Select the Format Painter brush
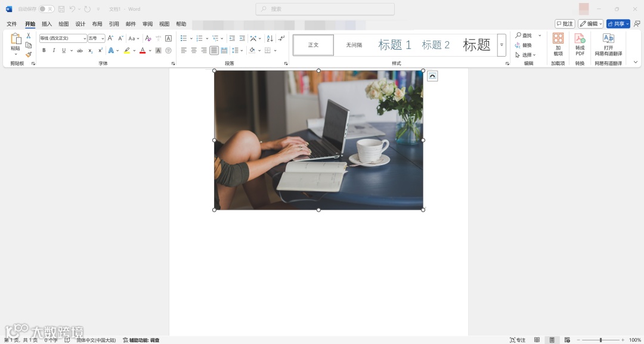Image resolution: width=644 pixels, height=344 pixels. point(29,55)
